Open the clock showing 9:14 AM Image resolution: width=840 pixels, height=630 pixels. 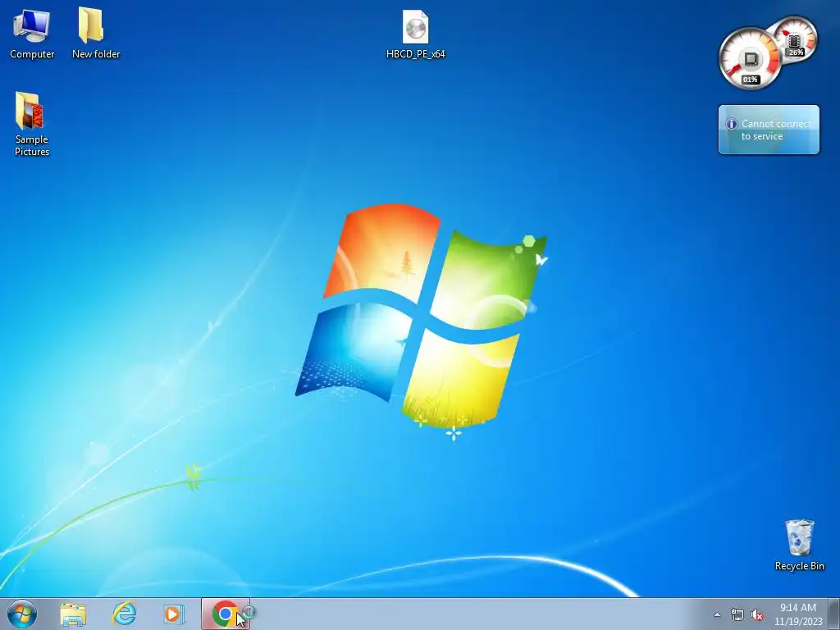coord(797,614)
